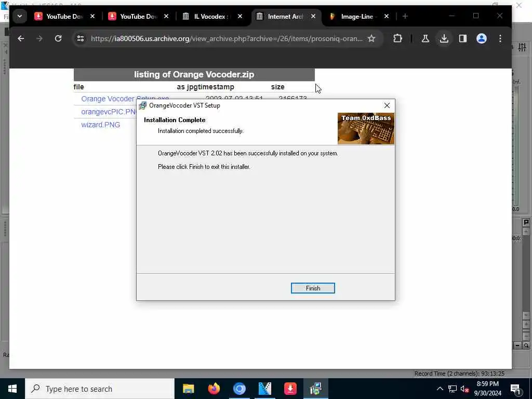
Task: Open the tab search dropdown
Action: point(20,16)
